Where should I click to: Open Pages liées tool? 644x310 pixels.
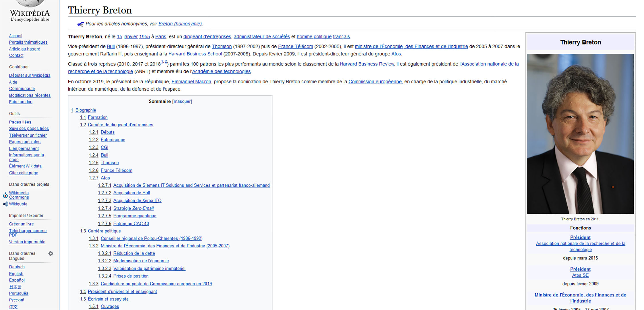[20, 122]
